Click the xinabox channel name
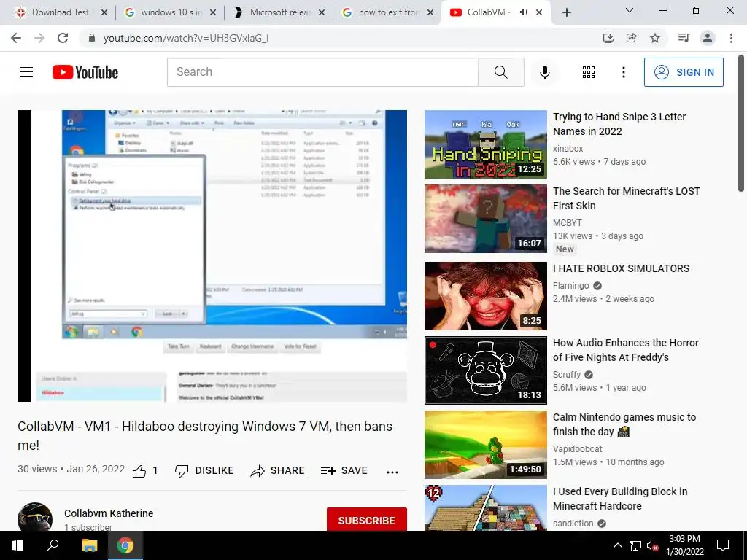 568,149
